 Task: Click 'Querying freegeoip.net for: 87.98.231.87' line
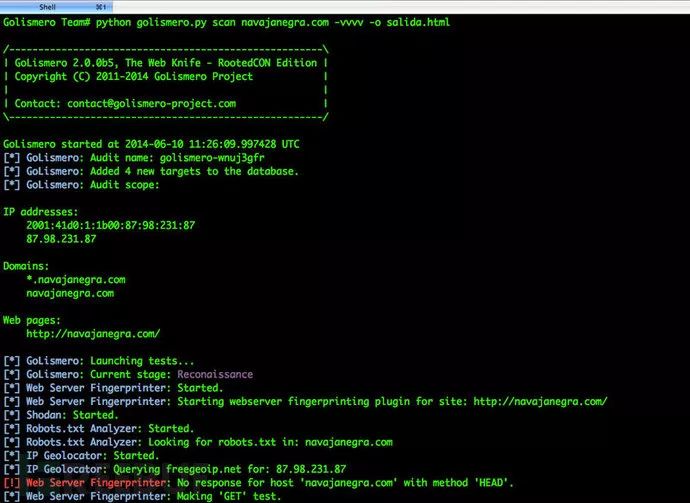pyautogui.click(x=175, y=470)
